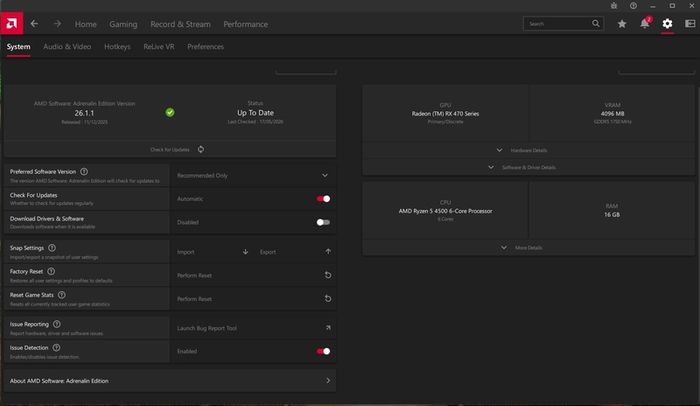This screenshot has height=406, width=700.
Task: Click the Check for Updates refresh icon
Action: click(201, 149)
